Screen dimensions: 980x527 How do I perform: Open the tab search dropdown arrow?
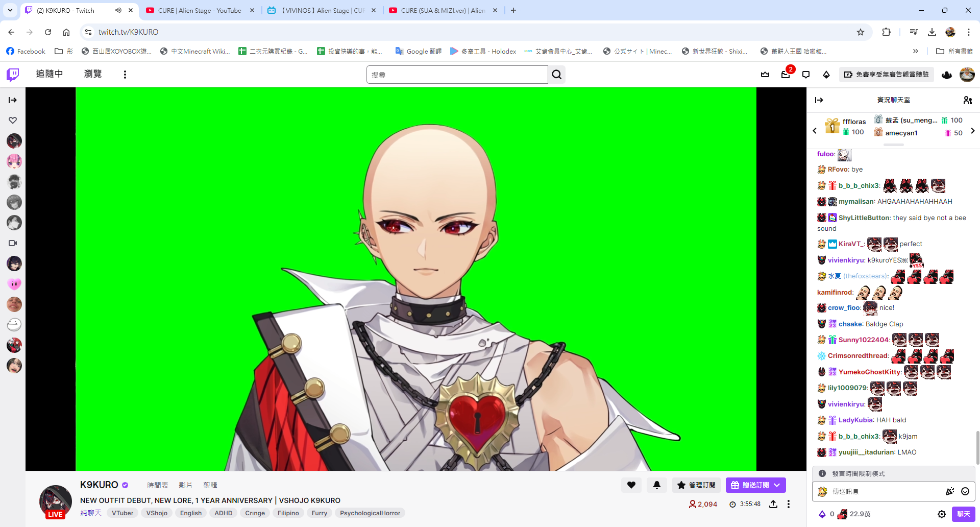10,10
